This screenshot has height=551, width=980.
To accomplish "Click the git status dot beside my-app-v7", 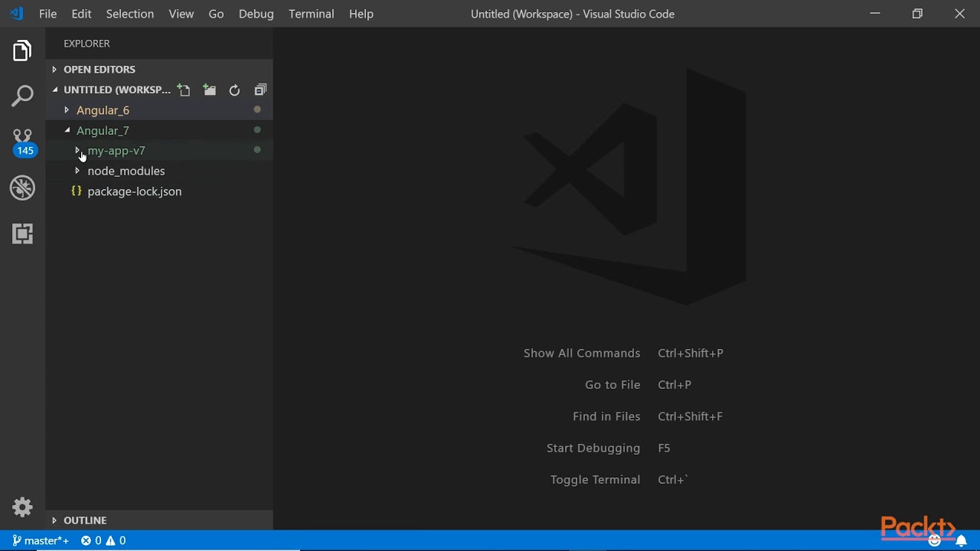I will (x=257, y=150).
